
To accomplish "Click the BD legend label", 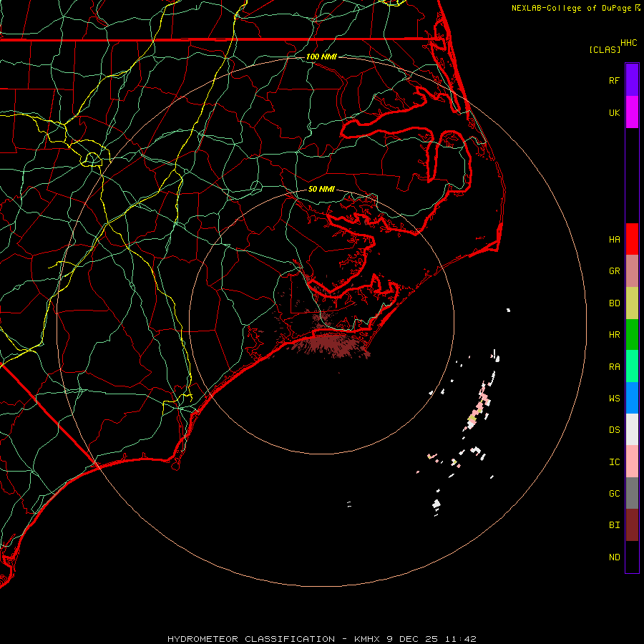I will coord(615,303).
